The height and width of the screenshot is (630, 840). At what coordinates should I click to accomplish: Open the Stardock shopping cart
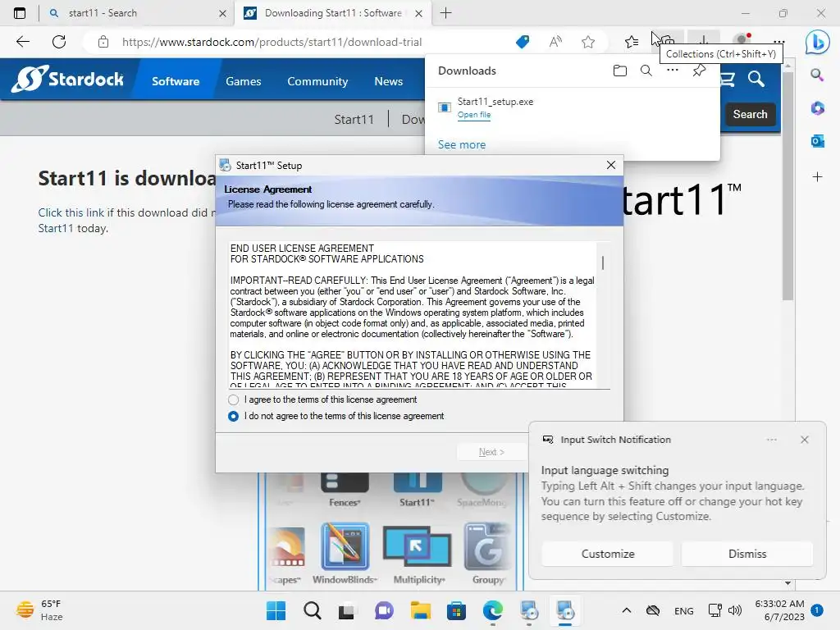pos(727,80)
